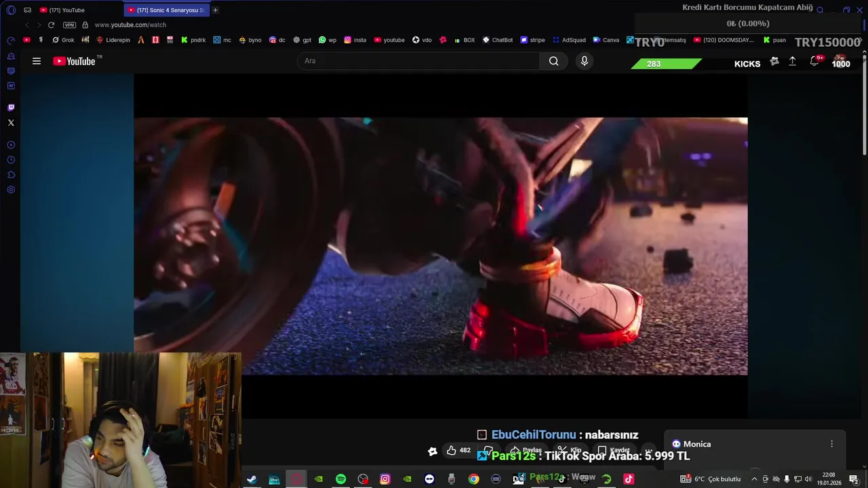Create a clip with Klip button
This screenshot has width=868, height=488.
570,450
